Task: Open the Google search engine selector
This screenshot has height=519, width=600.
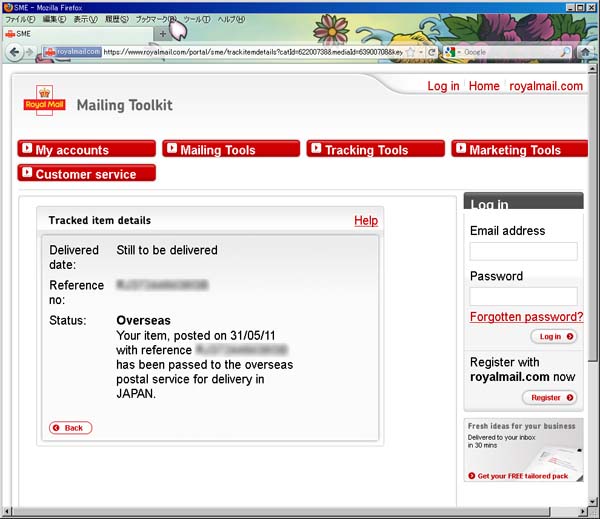Action: pyautogui.click(x=452, y=52)
